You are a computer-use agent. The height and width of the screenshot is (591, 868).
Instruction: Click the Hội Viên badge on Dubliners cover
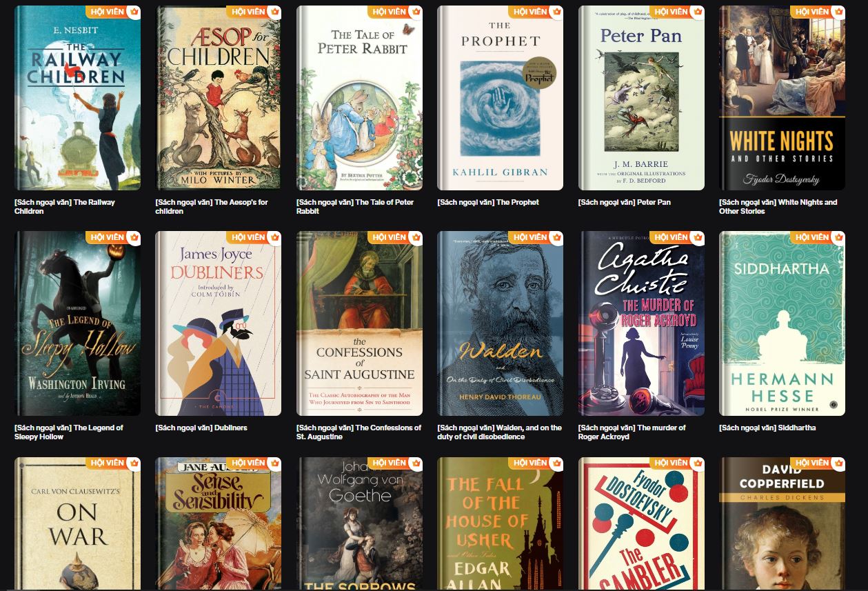254,237
